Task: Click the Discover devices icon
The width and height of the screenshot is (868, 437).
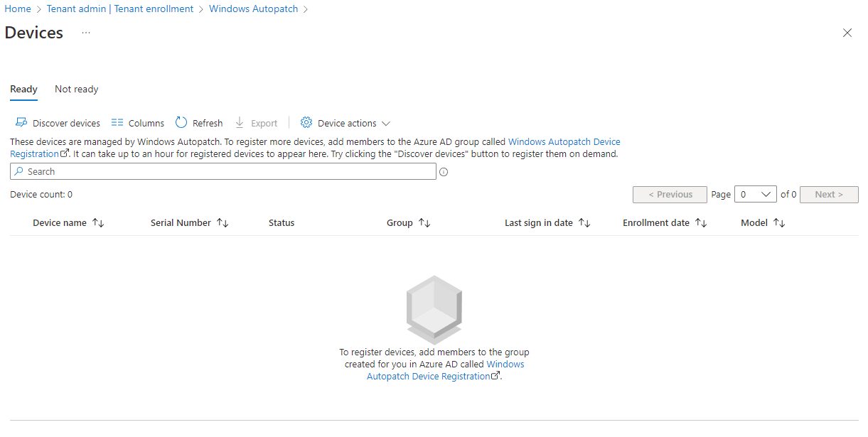Action: (x=21, y=123)
